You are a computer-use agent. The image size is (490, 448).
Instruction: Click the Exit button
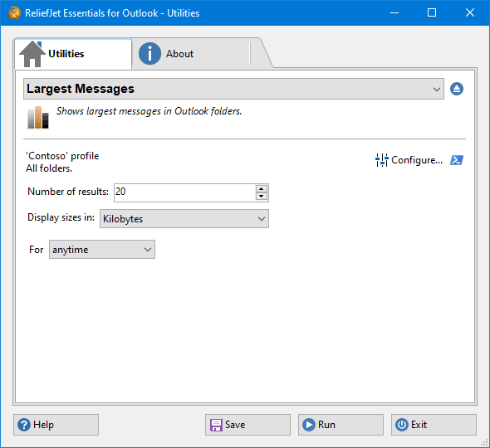434,425
